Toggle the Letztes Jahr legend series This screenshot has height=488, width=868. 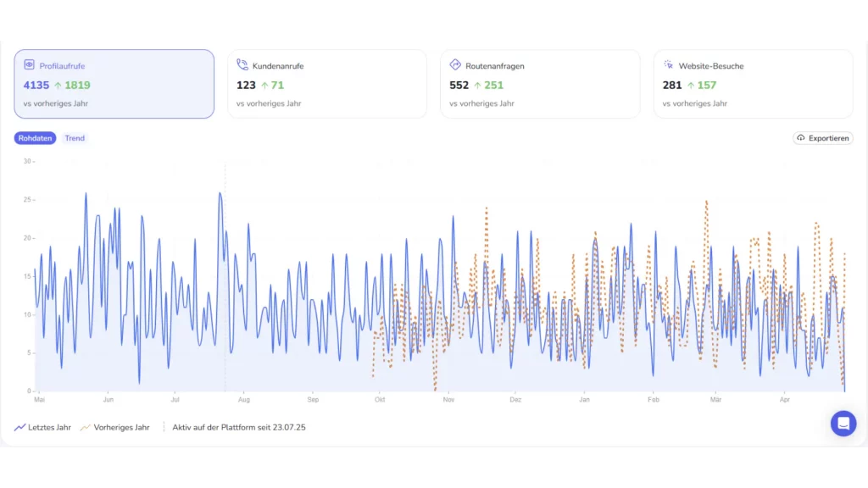pos(42,428)
